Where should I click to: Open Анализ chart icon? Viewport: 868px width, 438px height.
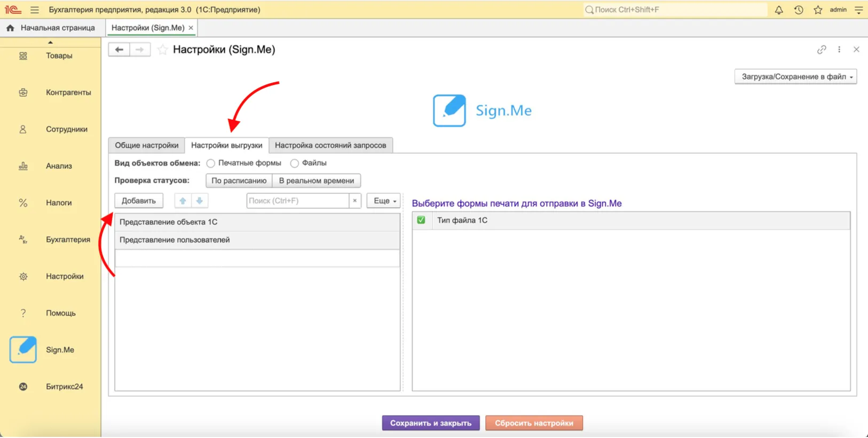(x=23, y=166)
